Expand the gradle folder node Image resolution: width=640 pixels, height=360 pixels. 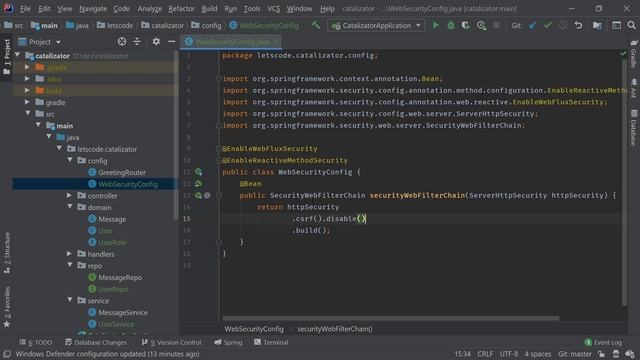27,102
